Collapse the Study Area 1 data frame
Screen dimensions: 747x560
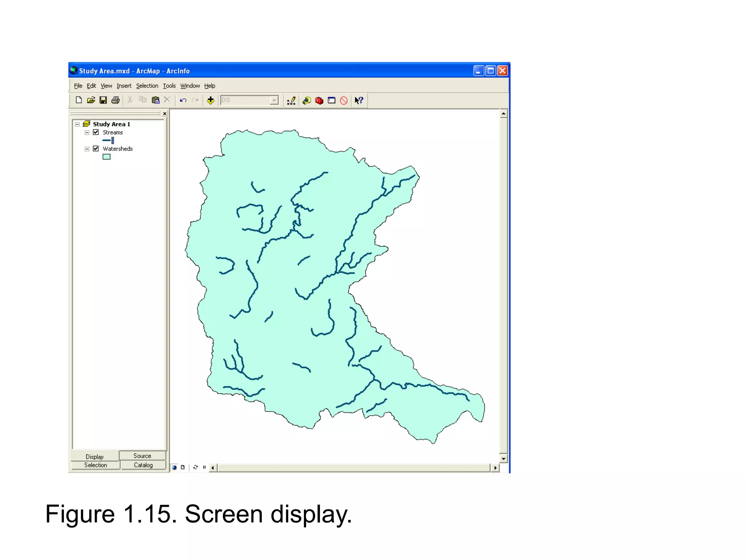(x=77, y=124)
